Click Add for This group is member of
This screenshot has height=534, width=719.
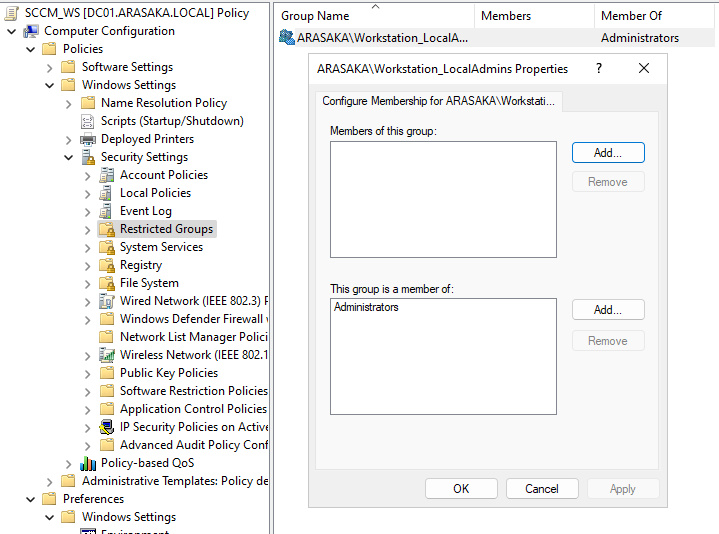[608, 310]
